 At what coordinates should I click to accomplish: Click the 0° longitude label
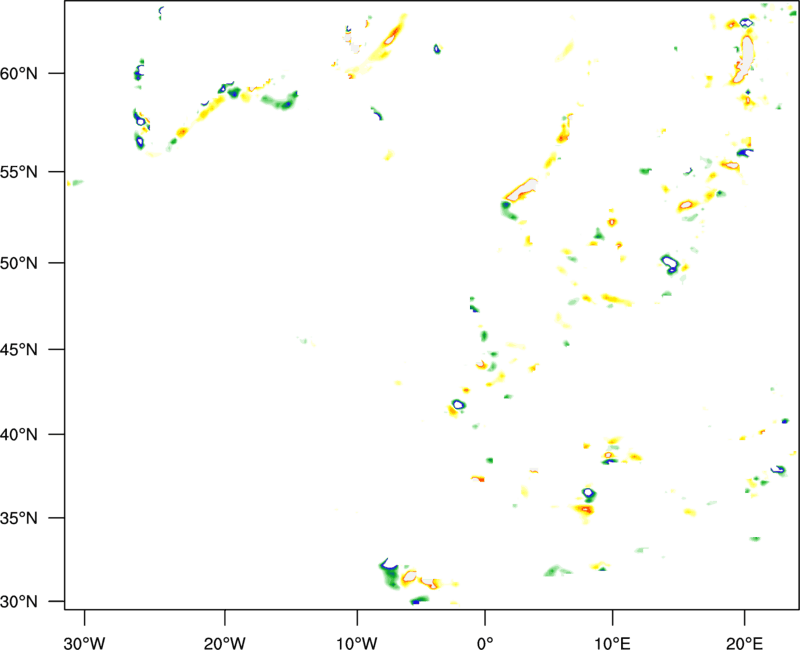click(x=485, y=643)
